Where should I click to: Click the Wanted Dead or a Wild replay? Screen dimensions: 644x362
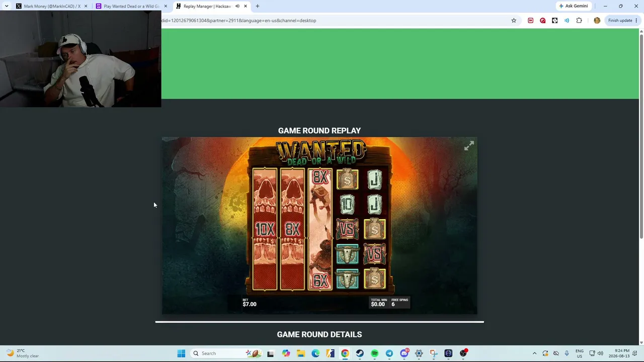point(319,226)
